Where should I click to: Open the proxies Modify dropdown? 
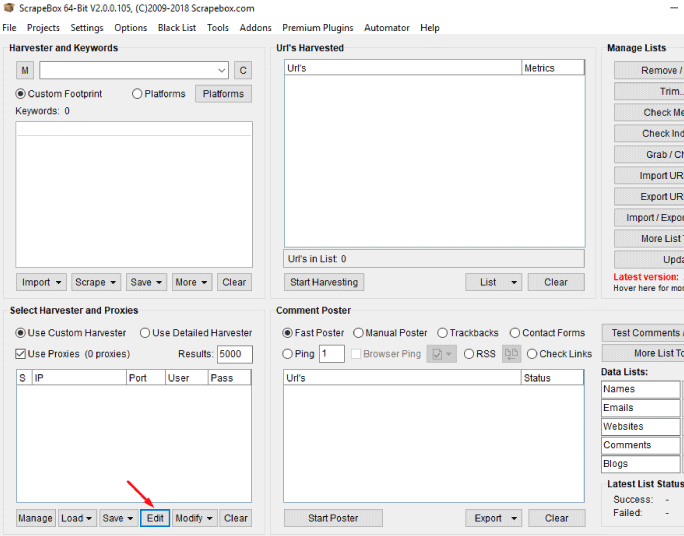pos(195,518)
